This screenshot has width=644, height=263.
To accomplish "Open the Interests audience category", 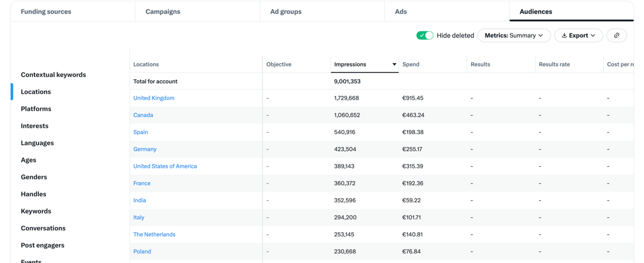I will [34, 126].
